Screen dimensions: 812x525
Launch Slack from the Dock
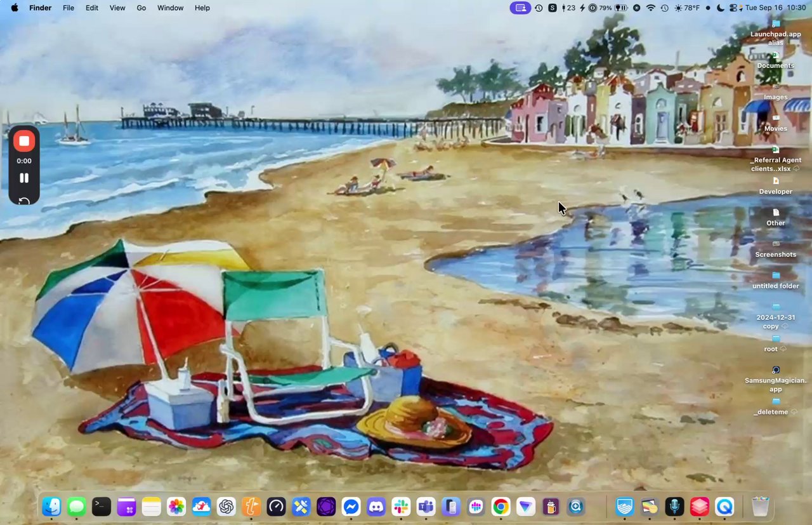click(x=401, y=507)
